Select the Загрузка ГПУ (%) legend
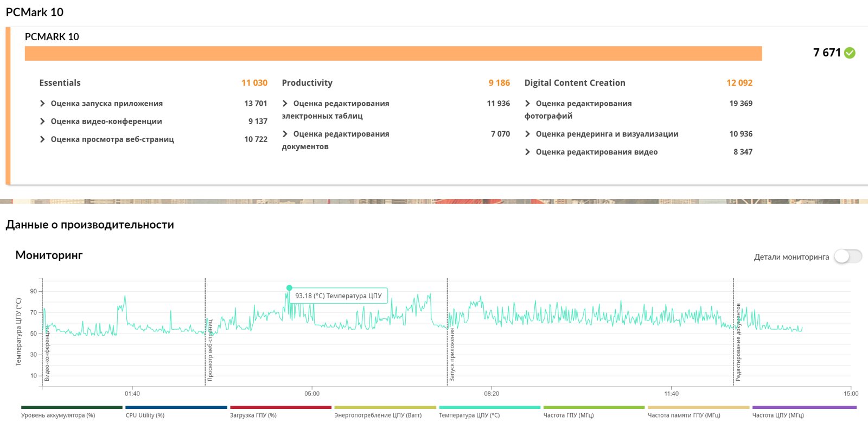 (280, 412)
